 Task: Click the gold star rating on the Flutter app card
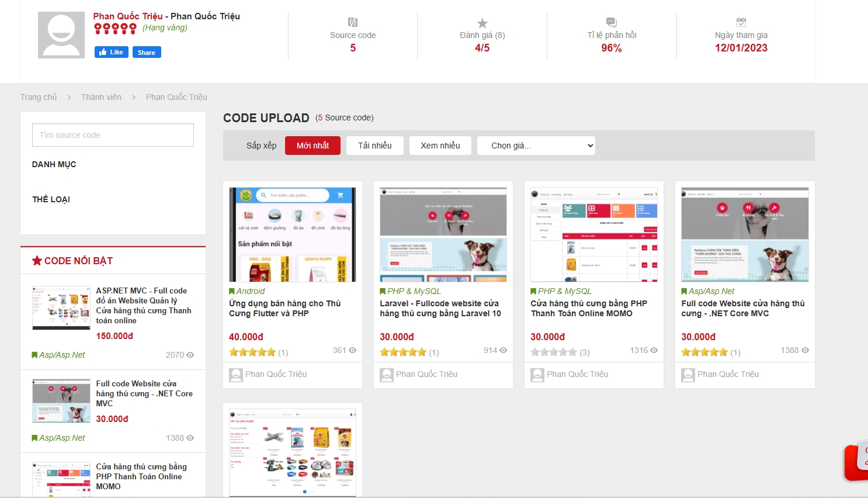tap(252, 352)
